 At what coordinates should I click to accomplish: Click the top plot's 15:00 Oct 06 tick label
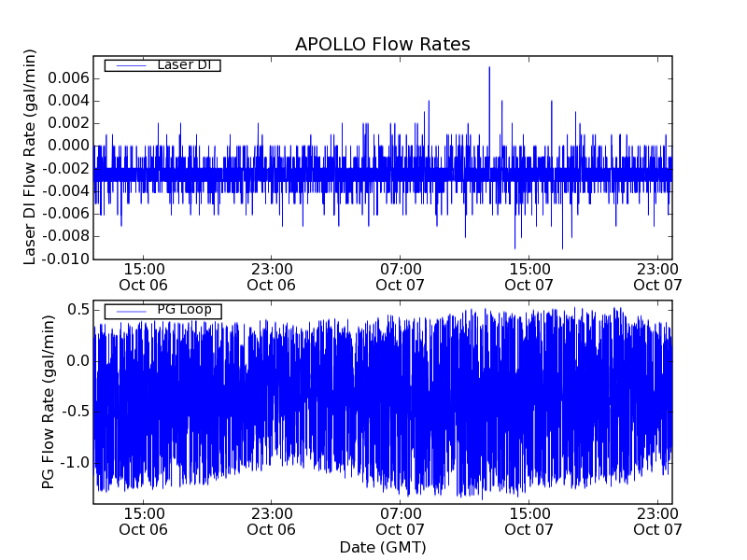click(143, 276)
